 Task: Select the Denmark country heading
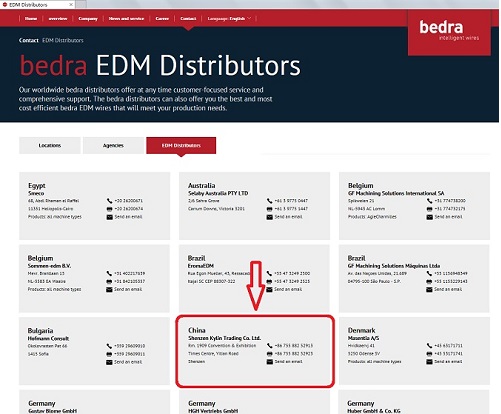[362, 330]
